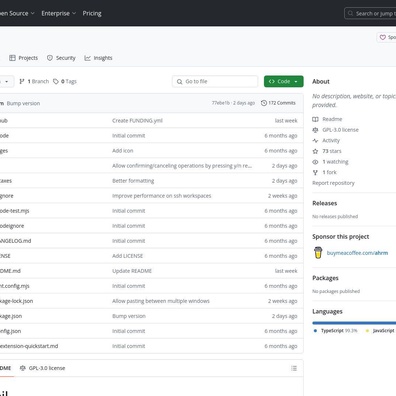Click the 1 fork icon
This screenshot has width=396, height=396.
(315, 173)
